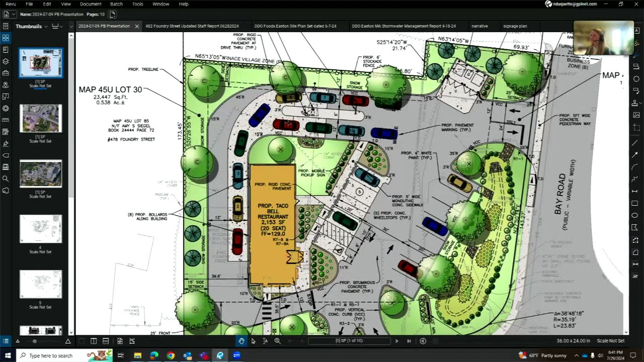Image resolution: width=644 pixels, height=362 pixels.
Task: Select the Cloud markup tool
Action: (x=636, y=79)
